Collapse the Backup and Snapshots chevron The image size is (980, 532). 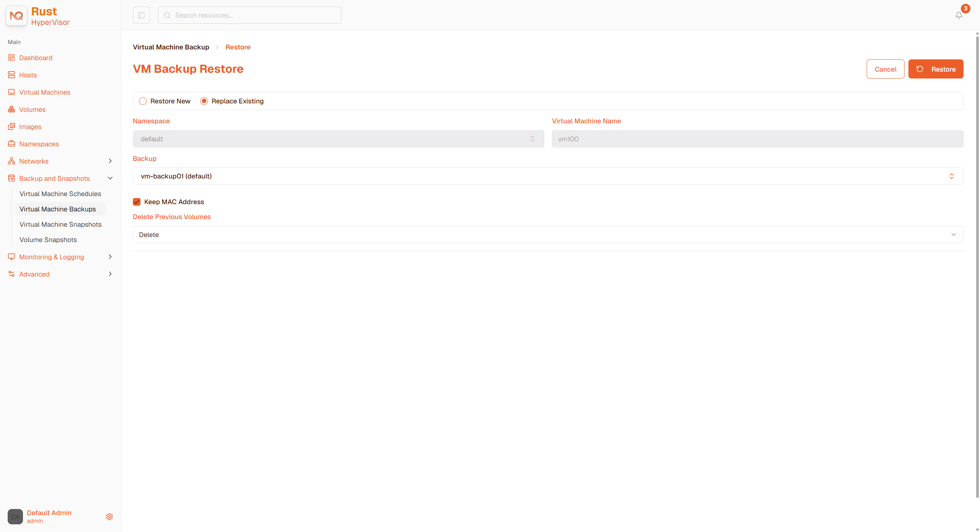(x=110, y=178)
